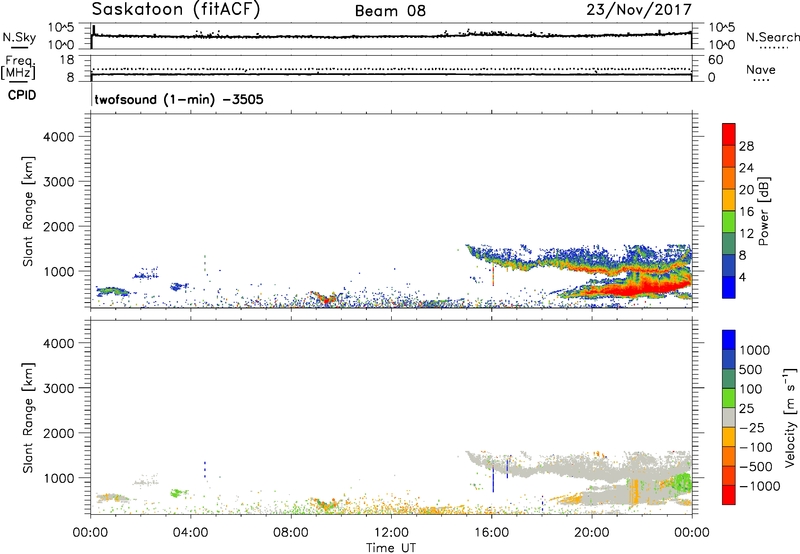Click the 'Beam 08' label
Screen dimensions: 800x554
tap(390, 11)
